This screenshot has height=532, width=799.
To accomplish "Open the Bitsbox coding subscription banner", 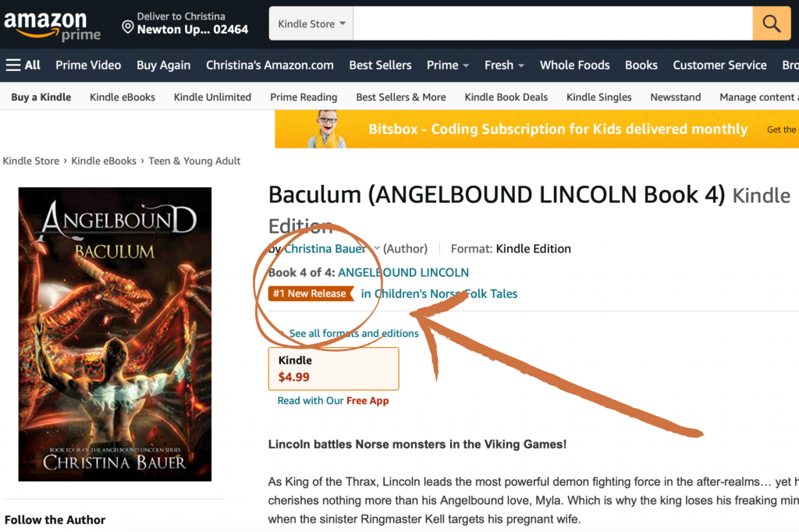I will (x=537, y=129).
